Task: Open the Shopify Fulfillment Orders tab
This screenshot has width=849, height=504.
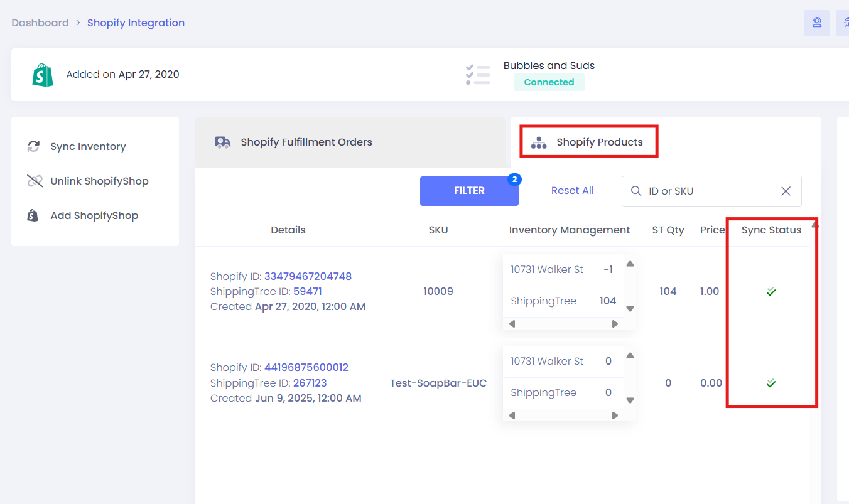Action: tap(350, 142)
